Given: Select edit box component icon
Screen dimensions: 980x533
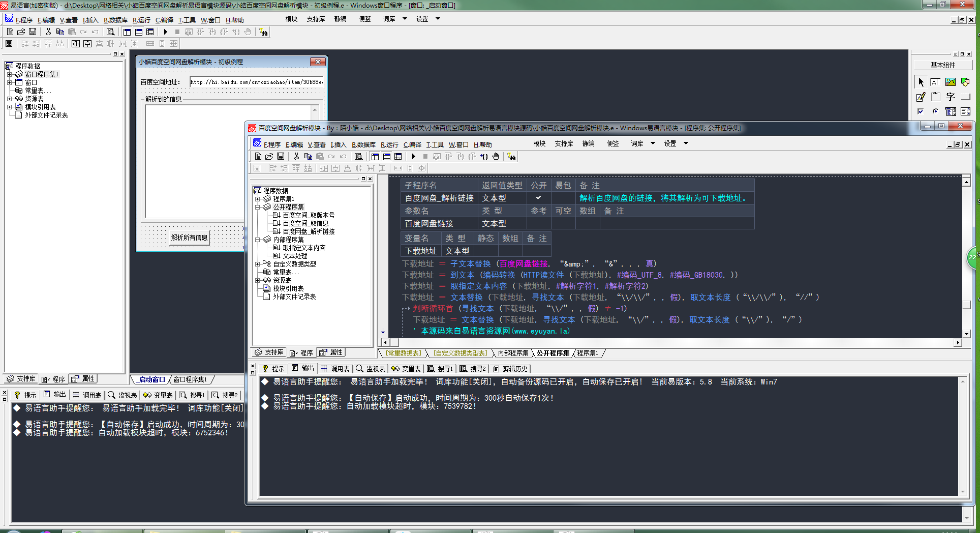Looking at the screenshot, I should point(935,82).
